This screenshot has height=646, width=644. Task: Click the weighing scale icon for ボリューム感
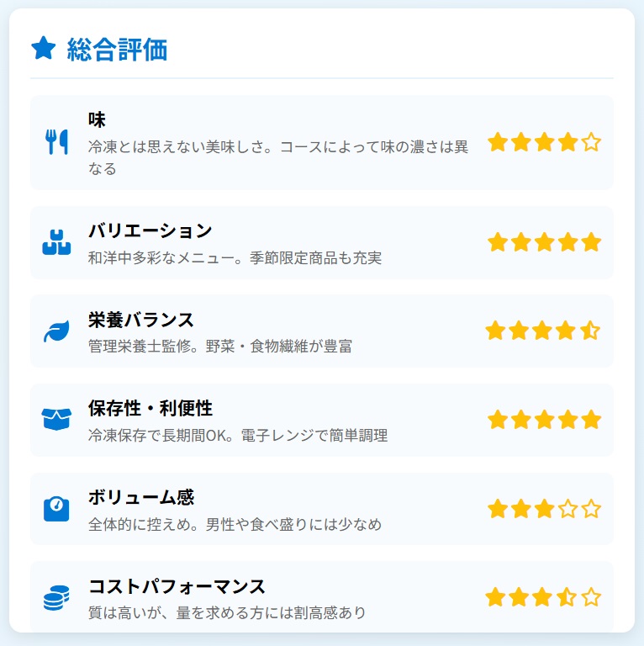click(x=56, y=509)
